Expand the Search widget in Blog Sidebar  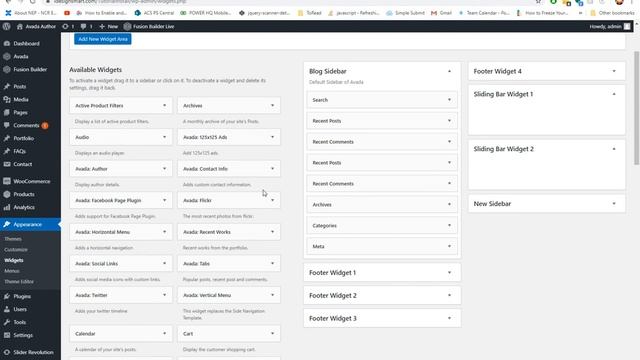coord(449,100)
